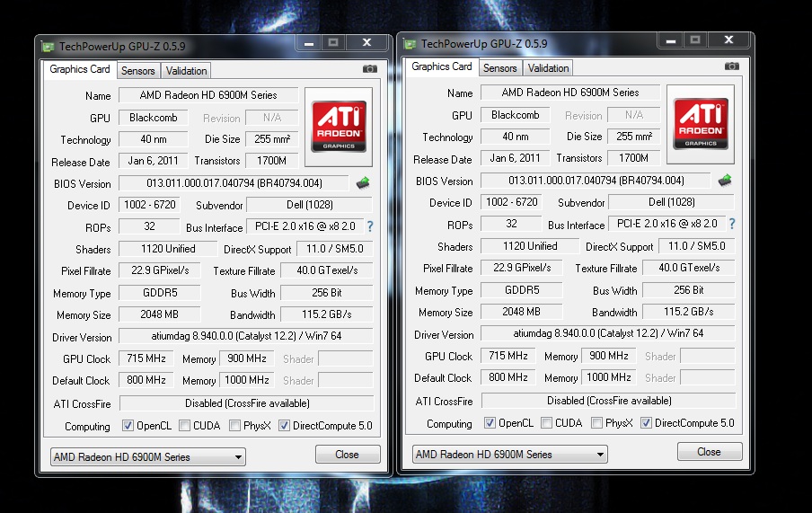
Task: Click the 40 nm Technology value in right window
Action: [x=516, y=137]
